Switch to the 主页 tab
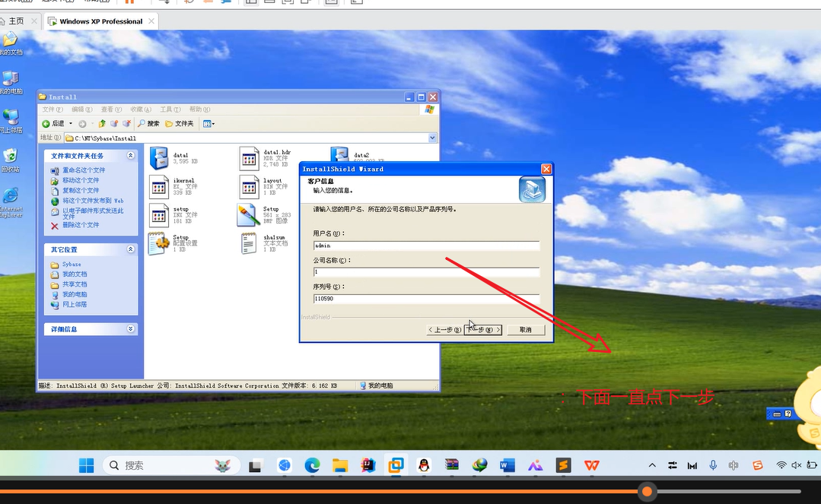821x504 pixels. (17, 21)
